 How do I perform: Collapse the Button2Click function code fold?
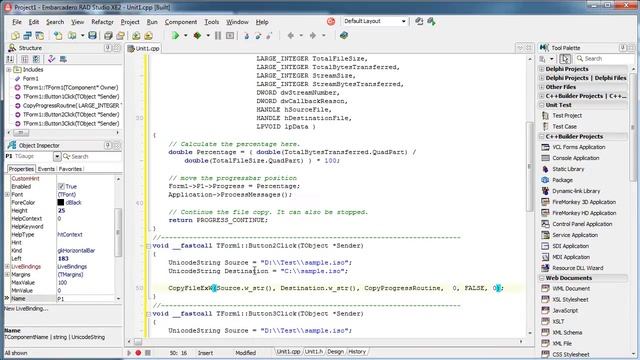point(148,246)
